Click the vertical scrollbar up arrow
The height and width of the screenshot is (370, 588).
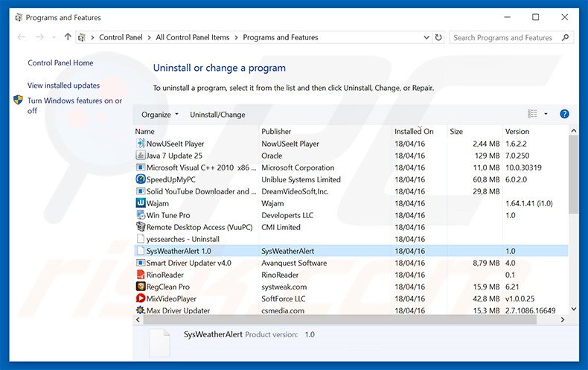click(573, 130)
